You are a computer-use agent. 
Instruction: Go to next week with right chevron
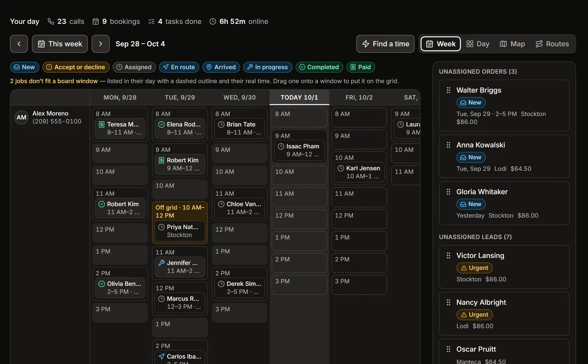point(100,44)
